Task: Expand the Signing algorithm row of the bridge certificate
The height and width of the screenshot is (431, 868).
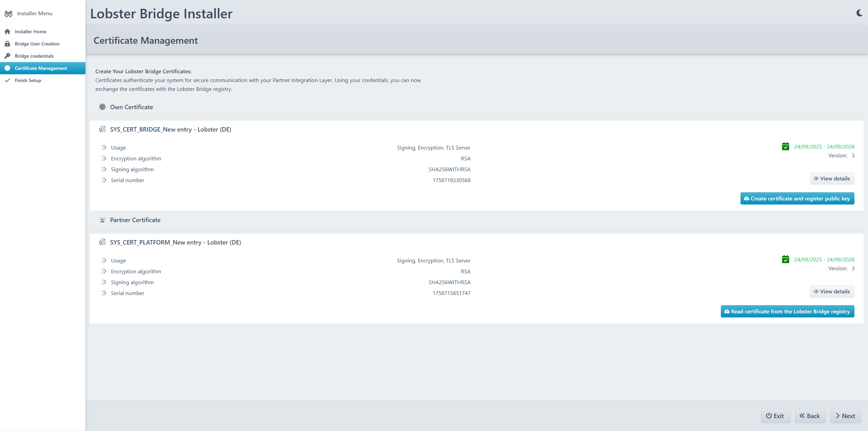Action: coord(104,170)
